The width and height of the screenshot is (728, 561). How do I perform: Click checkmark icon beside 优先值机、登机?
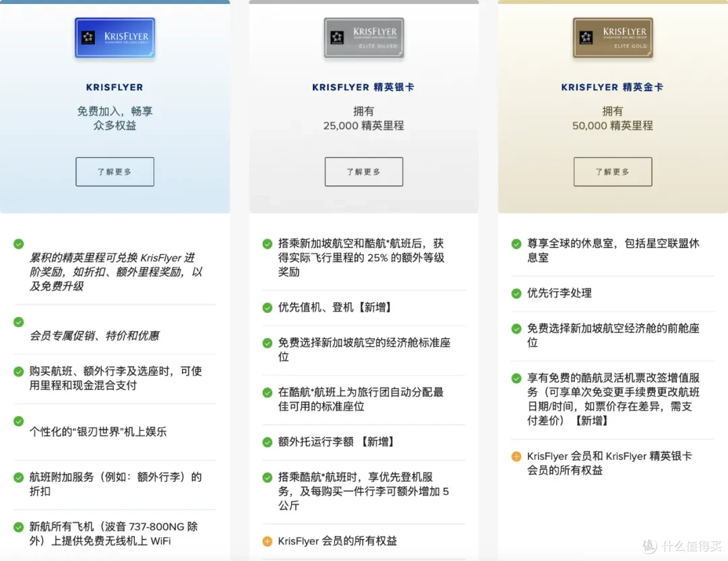[x=268, y=307]
